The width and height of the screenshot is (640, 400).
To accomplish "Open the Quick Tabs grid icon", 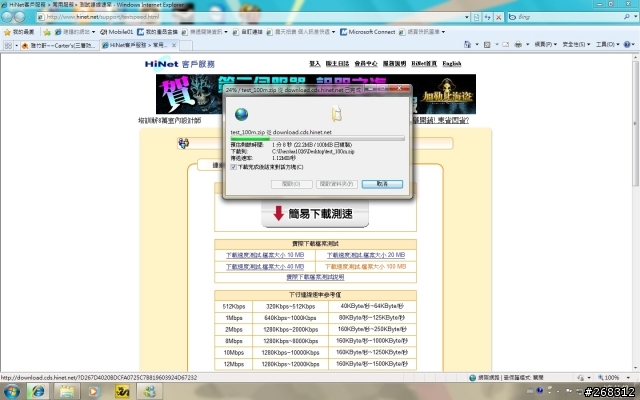I will click(8, 45).
